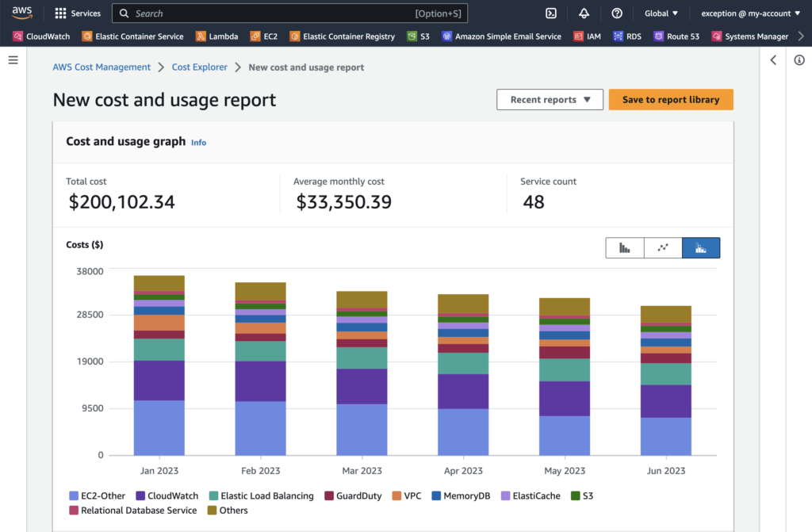Click GuardDuty legend color swatch
The height and width of the screenshot is (532, 812).
329,496
